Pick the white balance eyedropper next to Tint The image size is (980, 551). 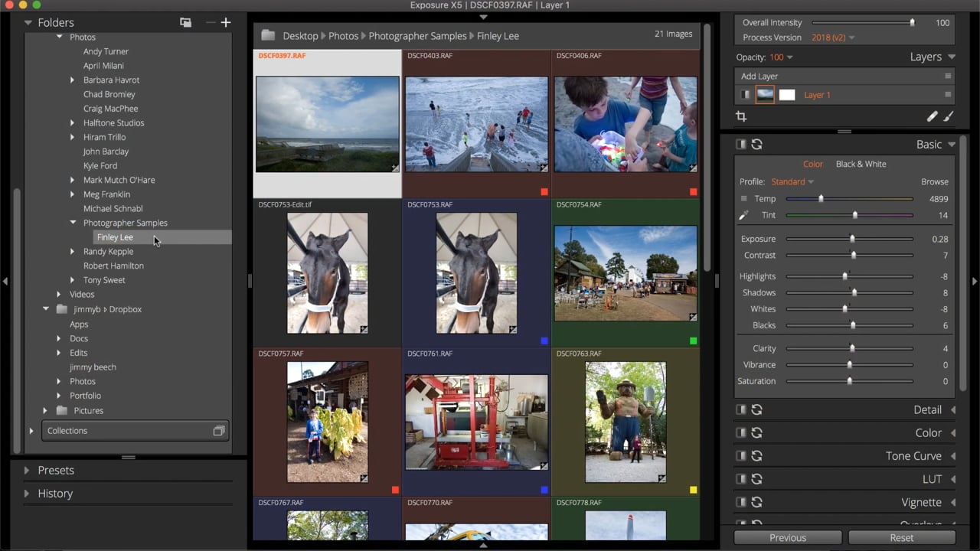[743, 216]
